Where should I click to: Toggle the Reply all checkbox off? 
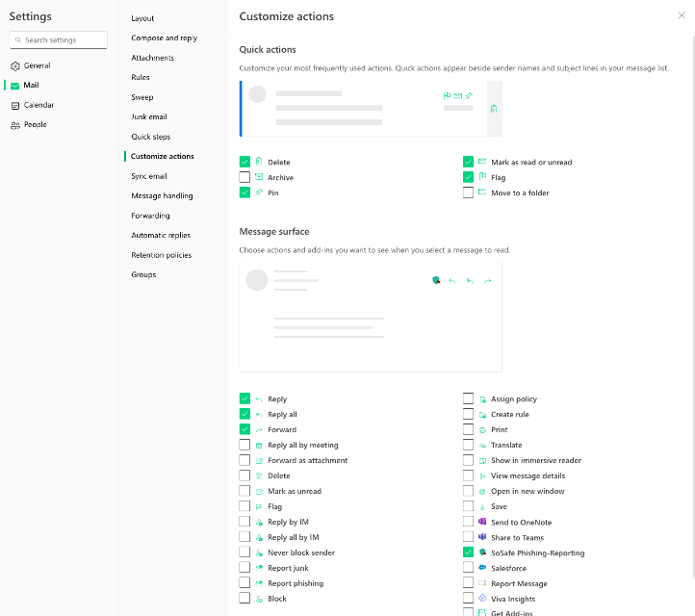245,414
